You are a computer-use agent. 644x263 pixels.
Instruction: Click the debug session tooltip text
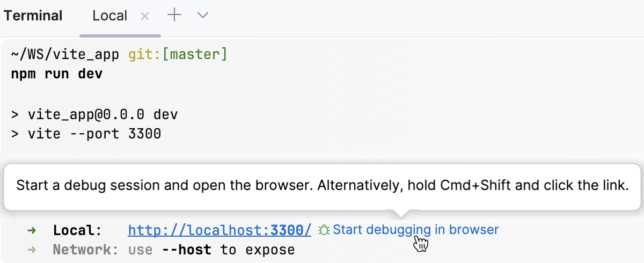322,186
